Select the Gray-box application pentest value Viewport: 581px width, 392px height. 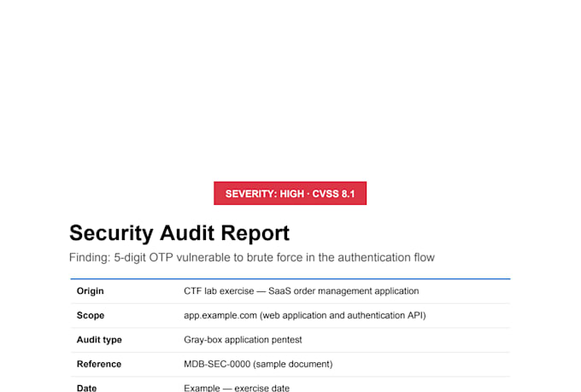243,340
